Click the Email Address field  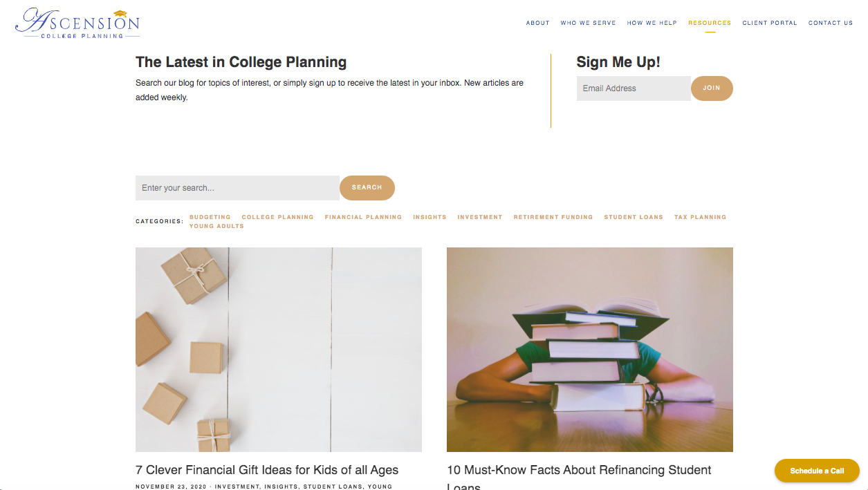[x=632, y=88]
